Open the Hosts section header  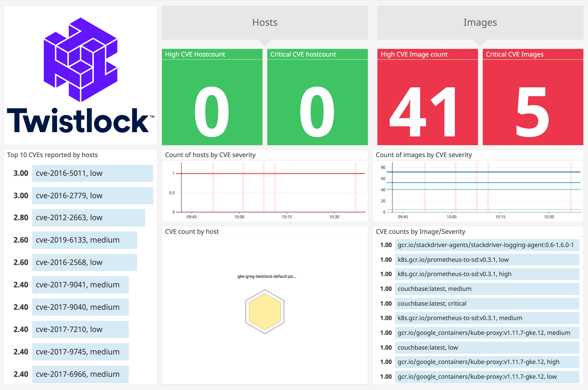265,22
